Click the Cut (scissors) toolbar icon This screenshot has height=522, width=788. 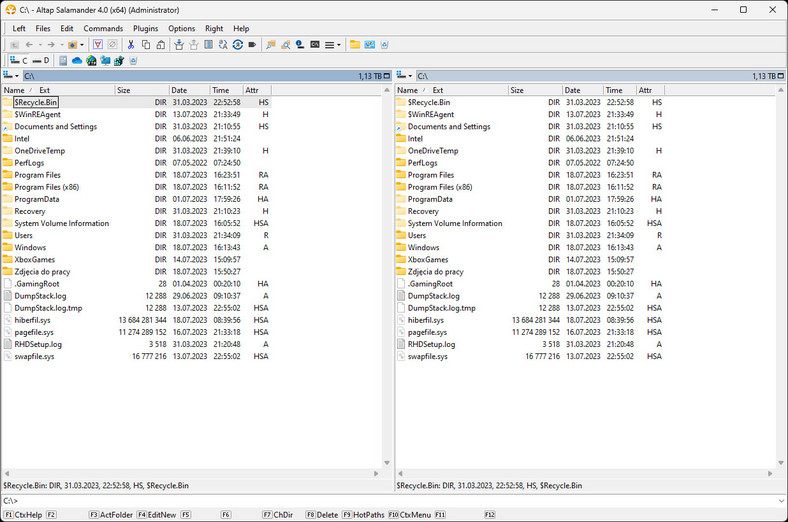pyautogui.click(x=132, y=45)
